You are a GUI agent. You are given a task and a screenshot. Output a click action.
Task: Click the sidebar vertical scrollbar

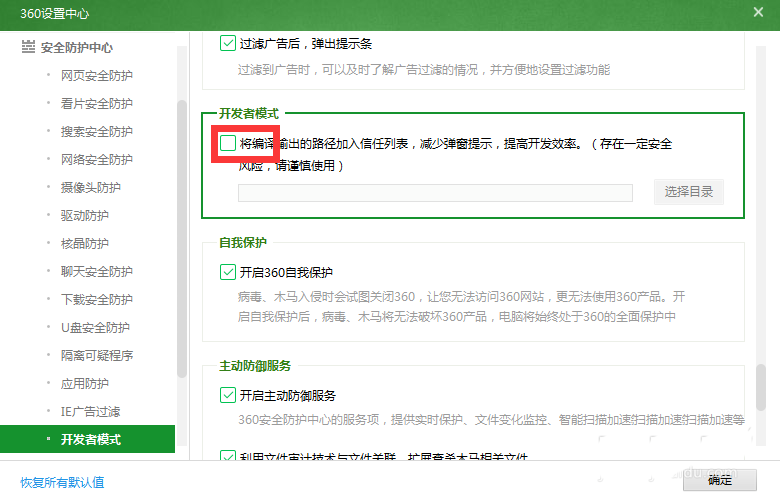(182, 239)
